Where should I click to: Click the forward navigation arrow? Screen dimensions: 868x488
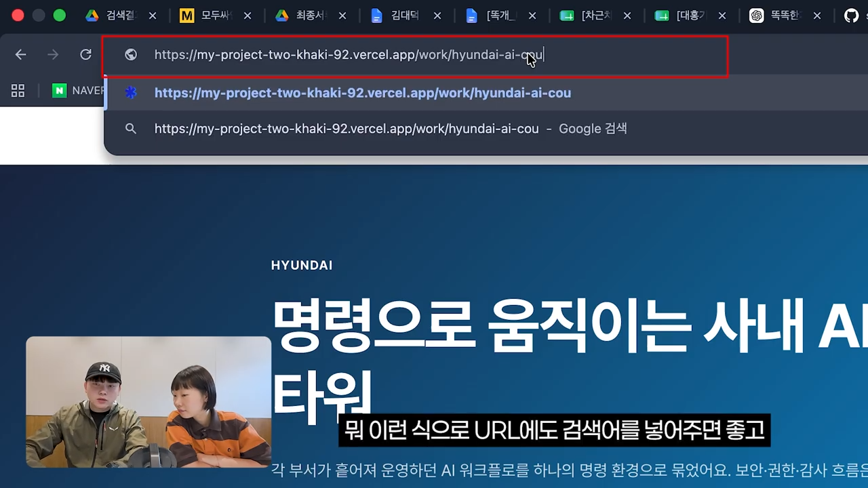coord(53,55)
